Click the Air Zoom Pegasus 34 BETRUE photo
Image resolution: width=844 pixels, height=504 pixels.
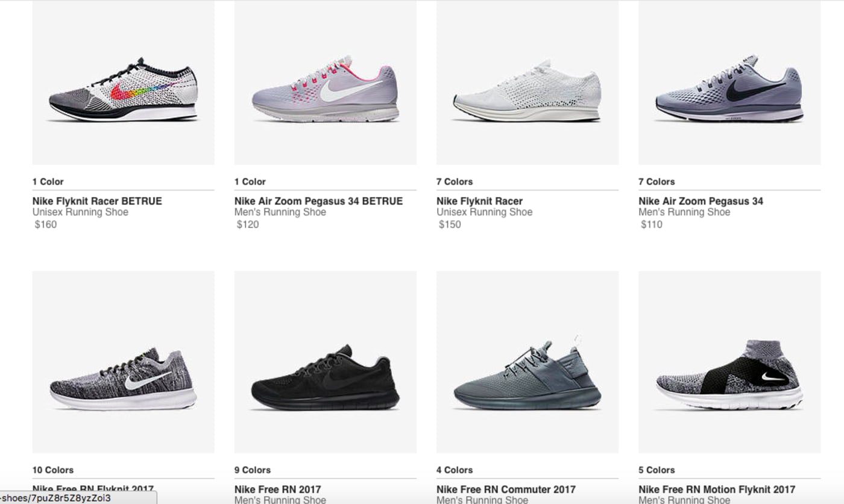click(x=325, y=90)
